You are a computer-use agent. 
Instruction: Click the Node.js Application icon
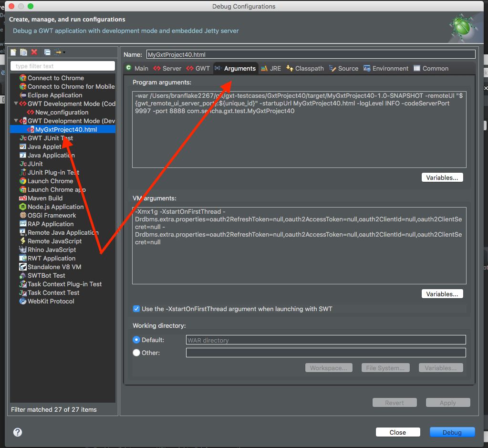23,207
